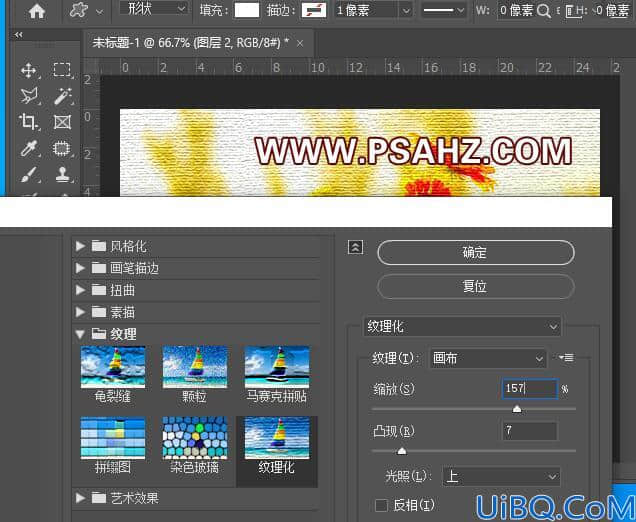Open the 纹理化 filter name dropdown
Viewport: 636px width, 522px height.
click(x=462, y=327)
